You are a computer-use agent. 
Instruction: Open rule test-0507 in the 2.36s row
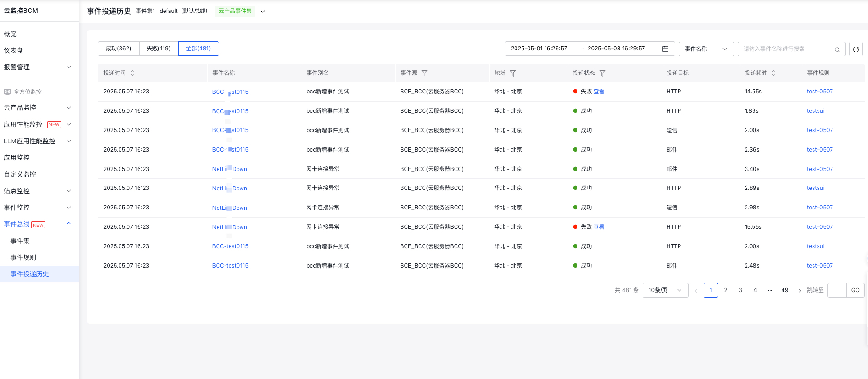click(x=819, y=150)
